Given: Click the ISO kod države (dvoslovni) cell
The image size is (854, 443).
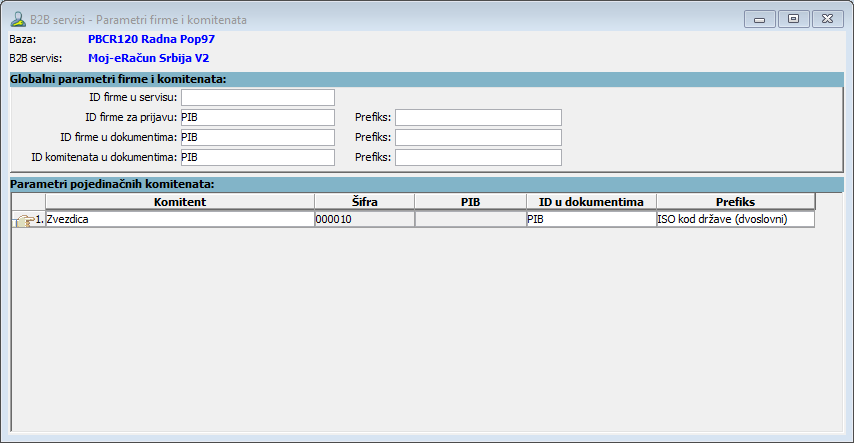Looking at the screenshot, I should [735, 219].
